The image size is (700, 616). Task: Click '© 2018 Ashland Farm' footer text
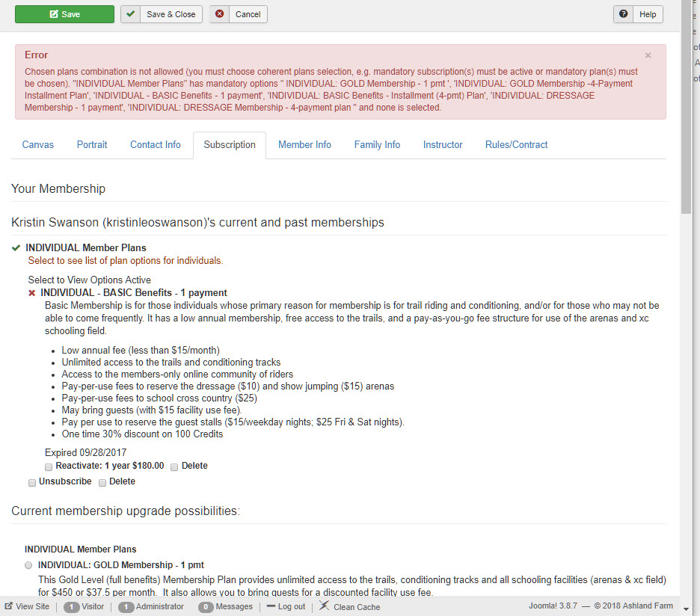click(633, 606)
